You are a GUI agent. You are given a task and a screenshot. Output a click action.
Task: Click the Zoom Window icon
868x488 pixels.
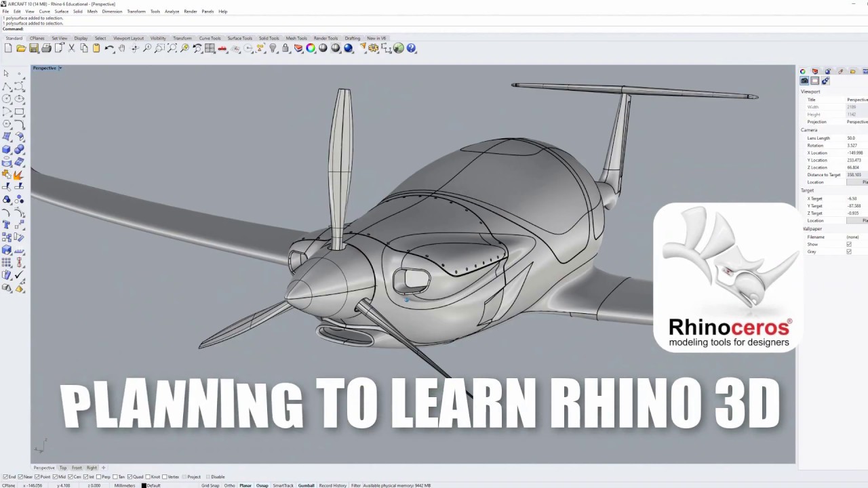159,48
